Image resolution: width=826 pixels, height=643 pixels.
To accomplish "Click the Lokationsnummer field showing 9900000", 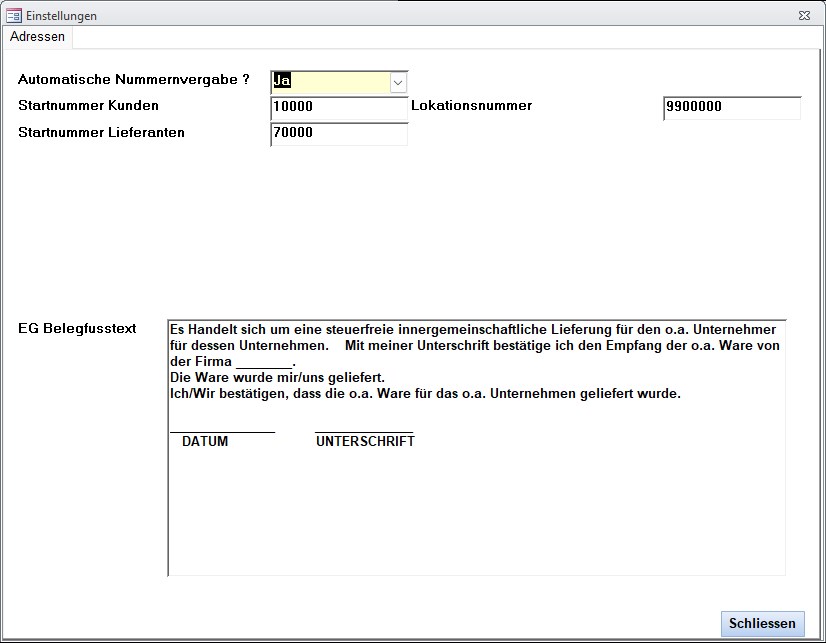I will [730, 106].
